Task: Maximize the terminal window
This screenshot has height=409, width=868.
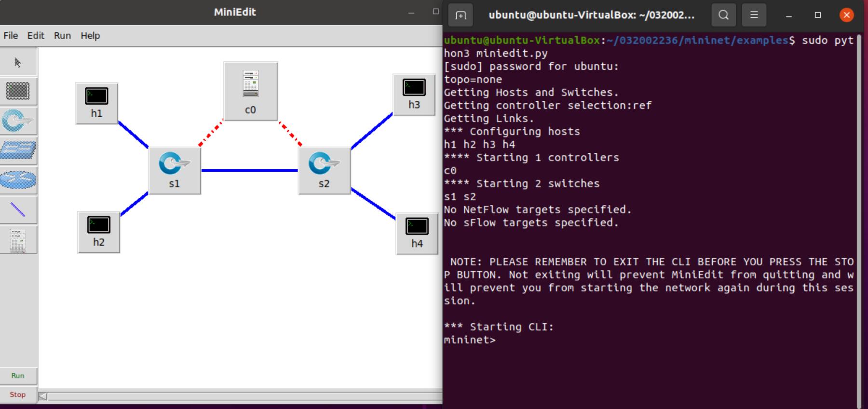Action: point(818,15)
